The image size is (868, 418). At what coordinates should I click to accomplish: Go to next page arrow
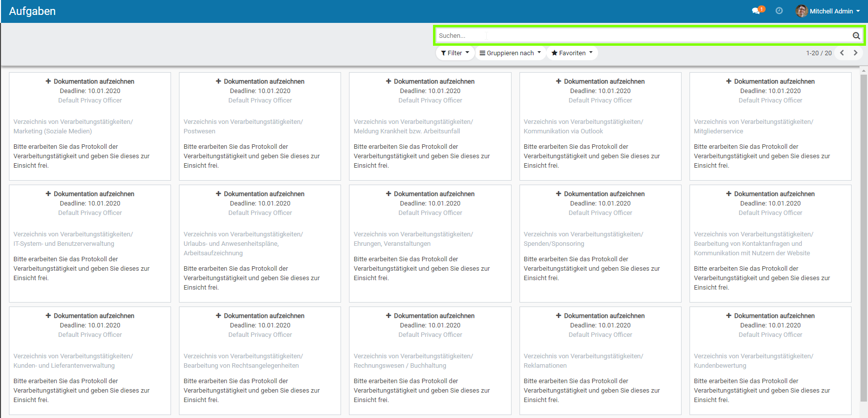click(x=856, y=53)
